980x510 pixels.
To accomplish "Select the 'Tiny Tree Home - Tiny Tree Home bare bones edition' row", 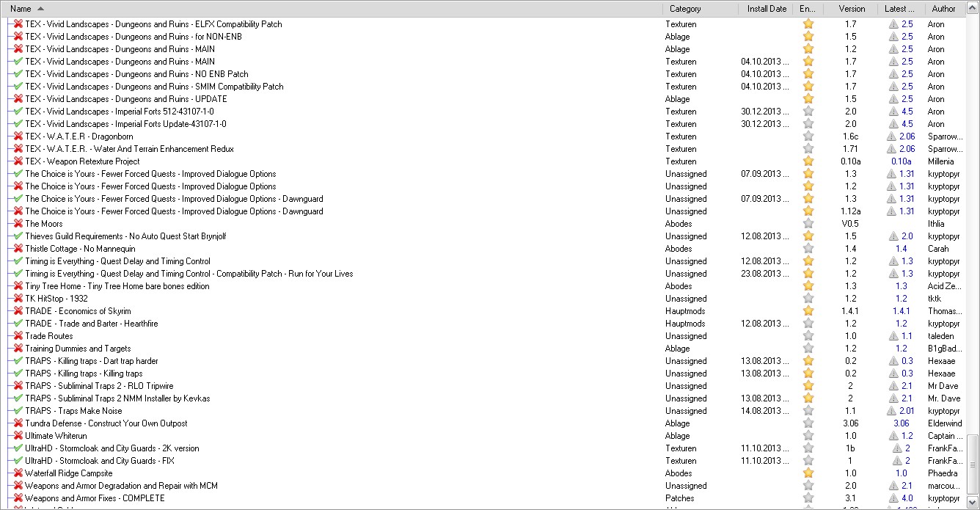I will [117, 286].
